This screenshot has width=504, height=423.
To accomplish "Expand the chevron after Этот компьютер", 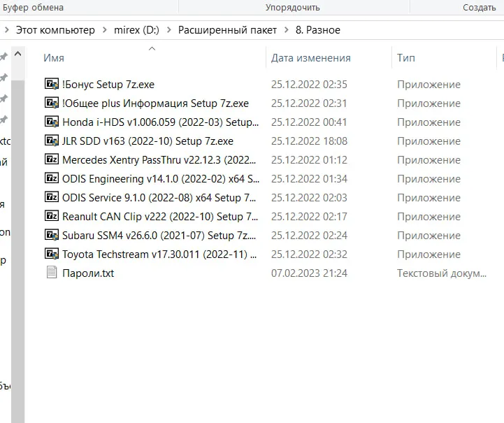I will (x=104, y=30).
